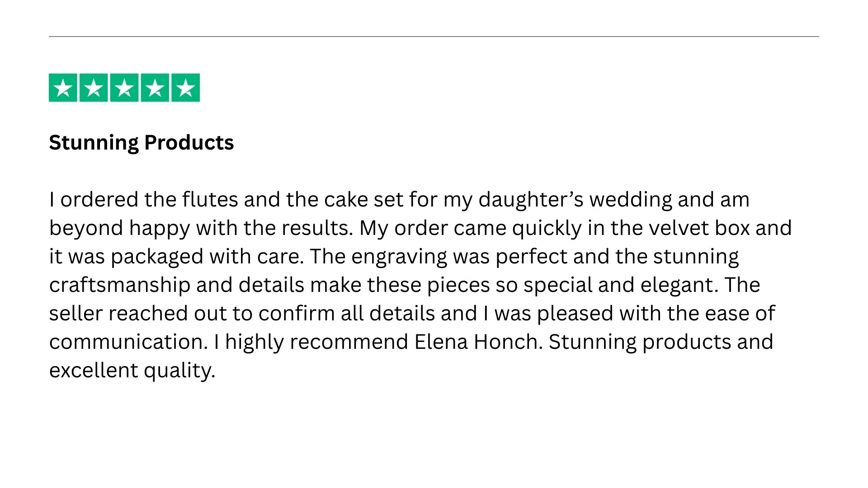Viewport: 868px width, 488px height.
Task: Click the word "engraving" in the review
Action: (399, 257)
